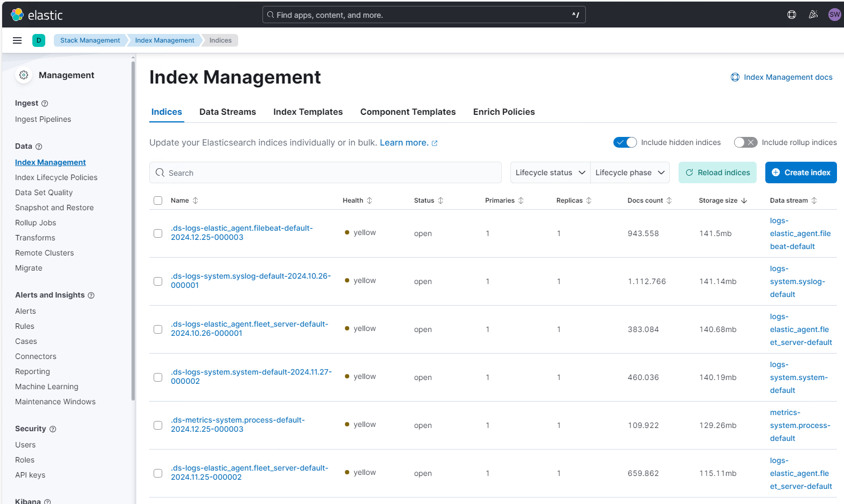Open the help menu lifebuoy icon
Image resolution: width=844 pixels, height=504 pixels.
point(792,15)
